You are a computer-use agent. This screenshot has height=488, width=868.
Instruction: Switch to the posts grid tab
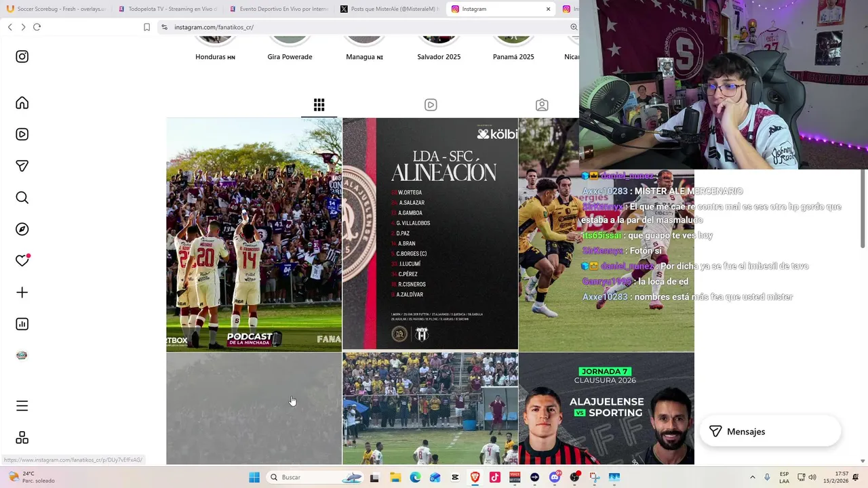pyautogui.click(x=319, y=105)
